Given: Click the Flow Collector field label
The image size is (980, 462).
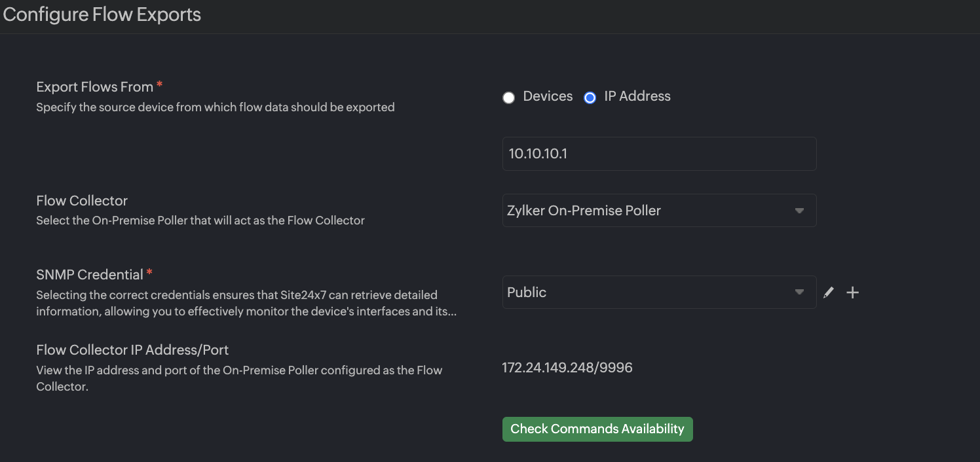Looking at the screenshot, I should coord(82,201).
